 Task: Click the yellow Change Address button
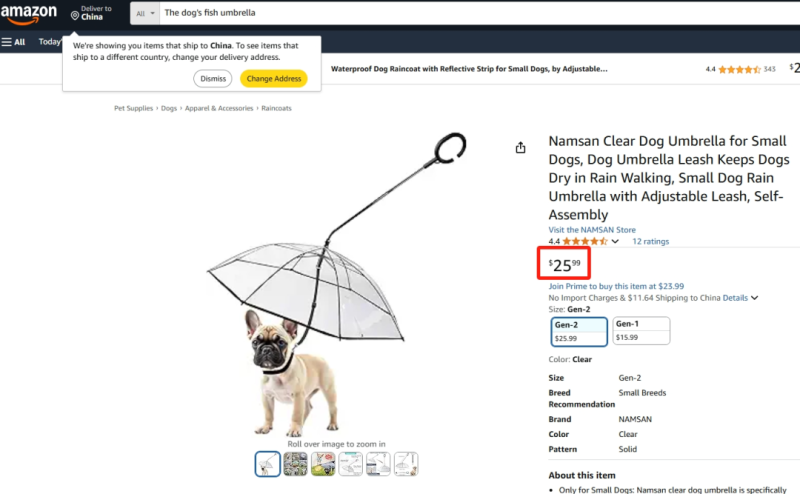[274, 79]
